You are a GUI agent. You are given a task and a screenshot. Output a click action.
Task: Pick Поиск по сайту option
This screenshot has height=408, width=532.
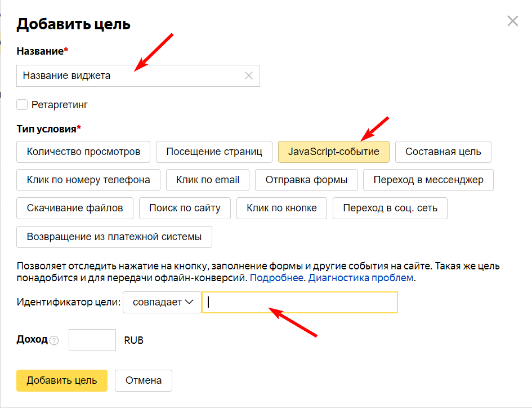coord(185,208)
